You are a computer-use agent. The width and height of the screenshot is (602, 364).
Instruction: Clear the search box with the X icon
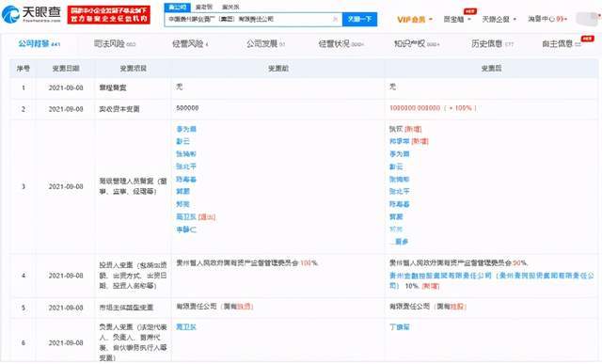point(335,19)
